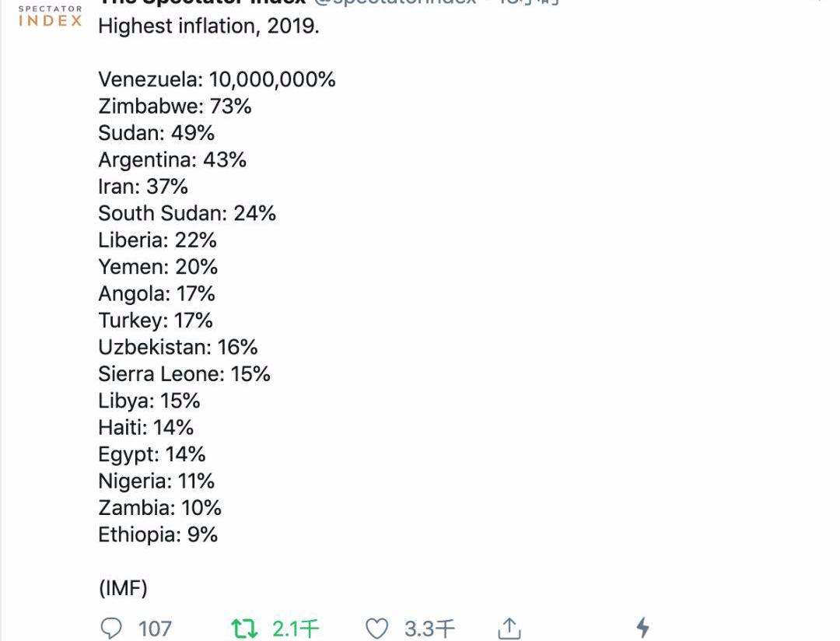
Task: Click the account handle beside the name
Action: 395,2
